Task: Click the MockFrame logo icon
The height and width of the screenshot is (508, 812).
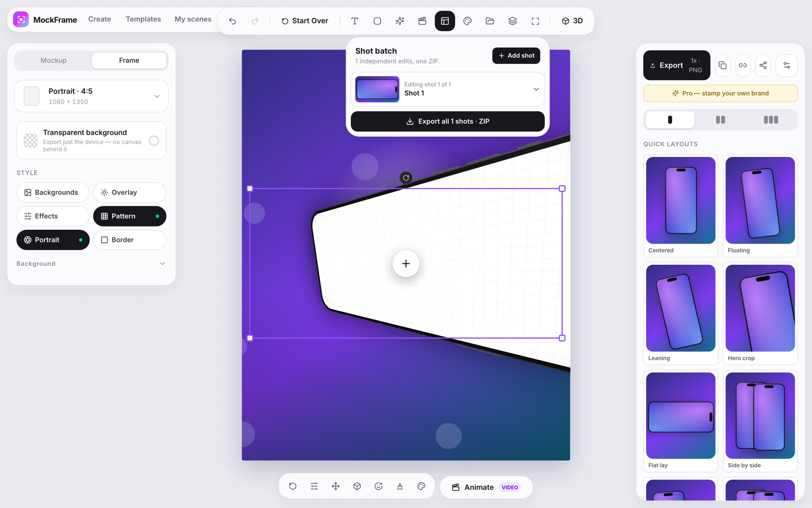Action: (21, 20)
